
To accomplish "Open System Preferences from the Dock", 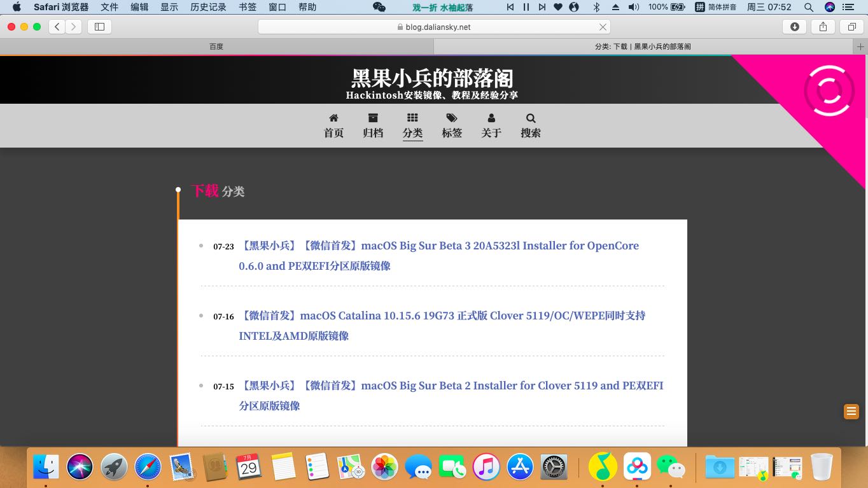I will 554,467.
